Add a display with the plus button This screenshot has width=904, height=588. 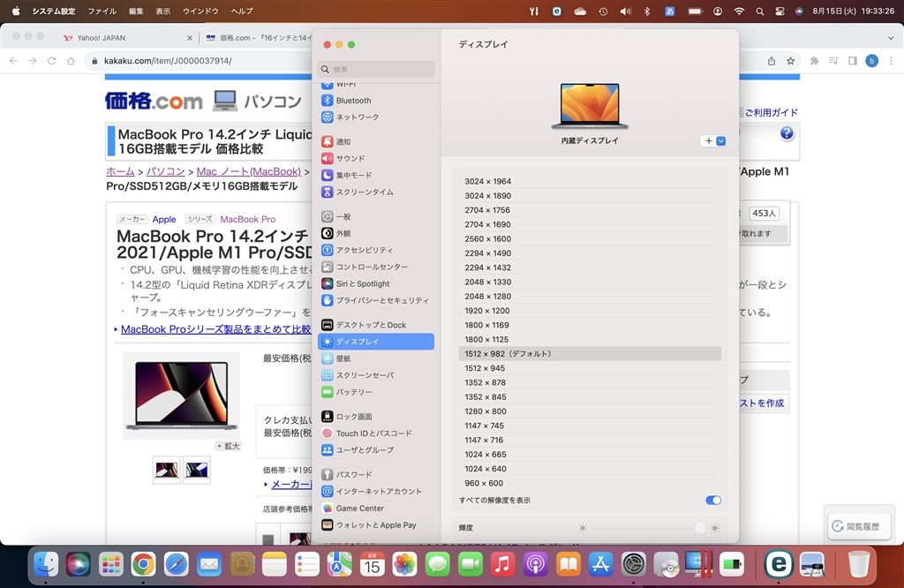[709, 140]
